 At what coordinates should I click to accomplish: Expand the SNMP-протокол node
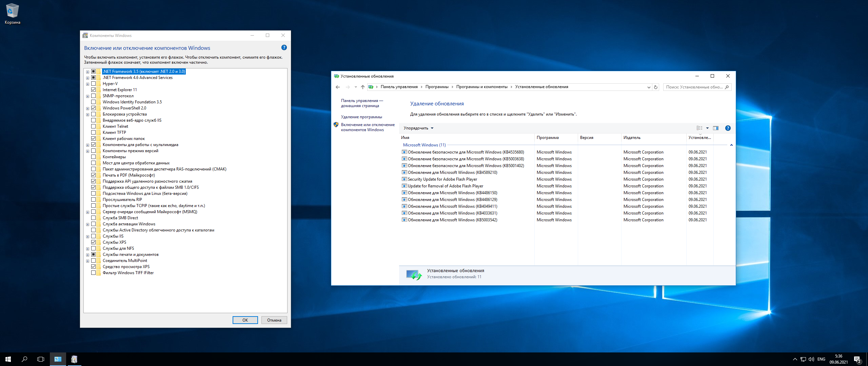87,96
